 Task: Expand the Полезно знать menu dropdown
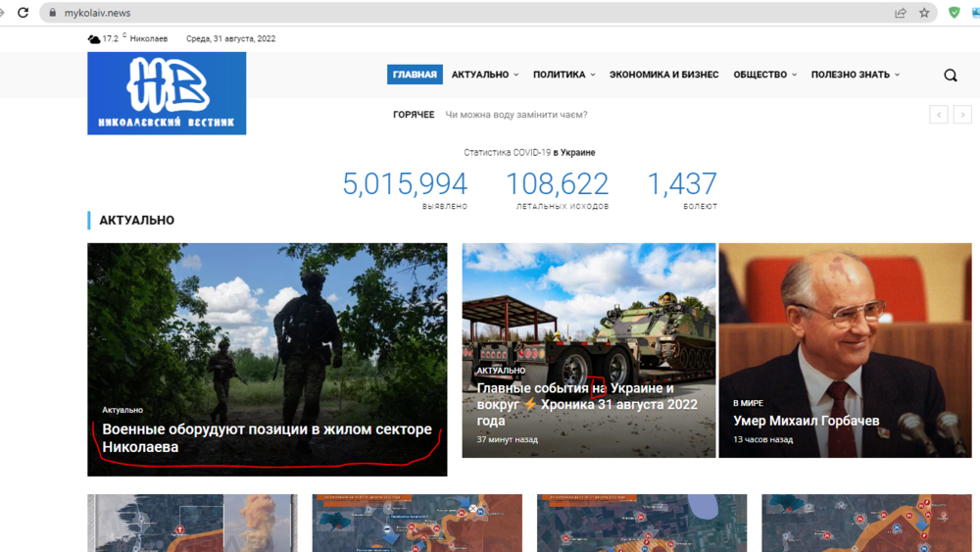click(x=855, y=75)
